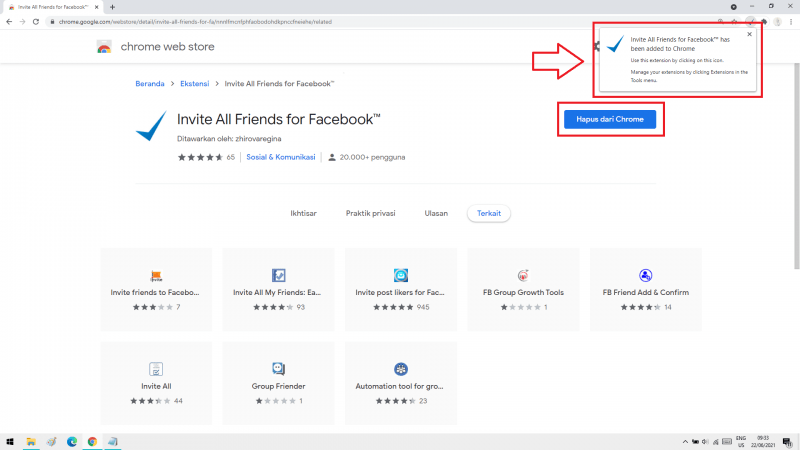Image resolution: width=800 pixels, height=450 pixels.
Task: Show hidden system tray icons
Action: (x=685, y=442)
